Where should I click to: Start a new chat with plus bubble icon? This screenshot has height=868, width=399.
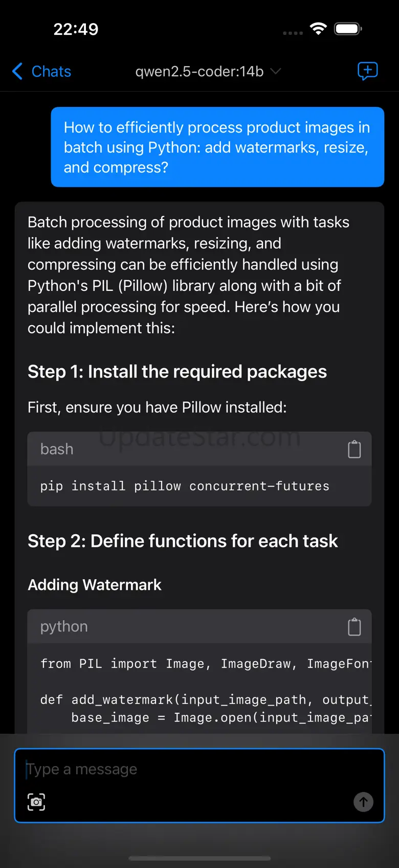pyautogui.click(x=367, y=71)
